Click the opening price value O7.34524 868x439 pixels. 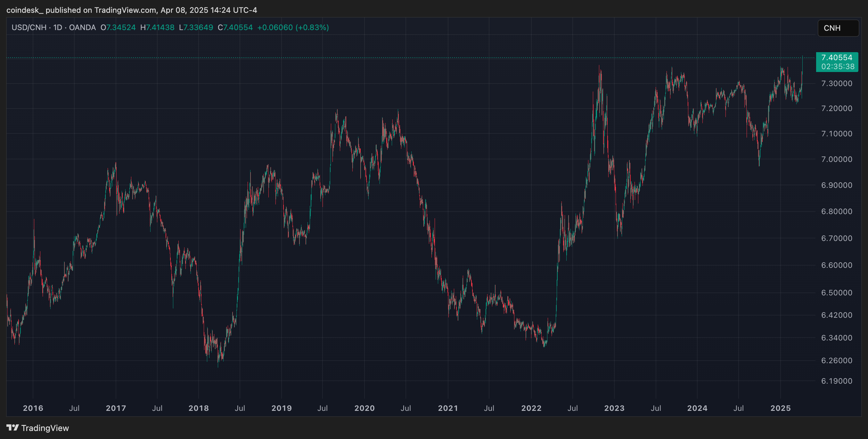point(118,28)
